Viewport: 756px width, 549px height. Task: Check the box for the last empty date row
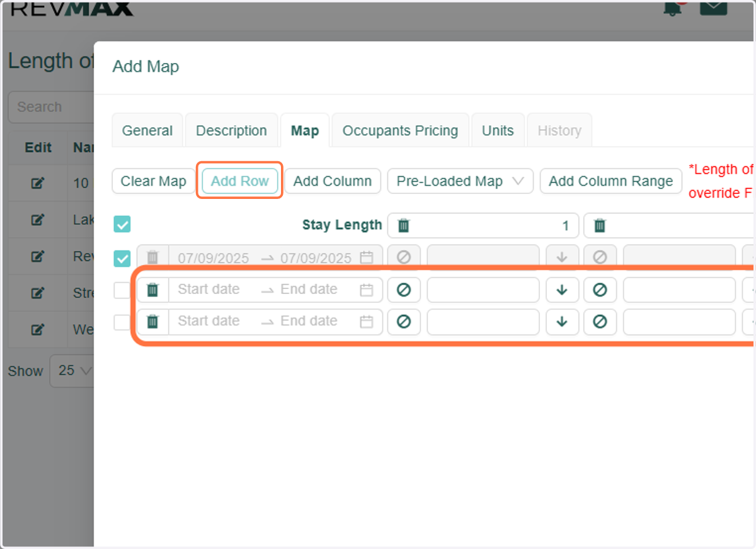click(122, 322)
